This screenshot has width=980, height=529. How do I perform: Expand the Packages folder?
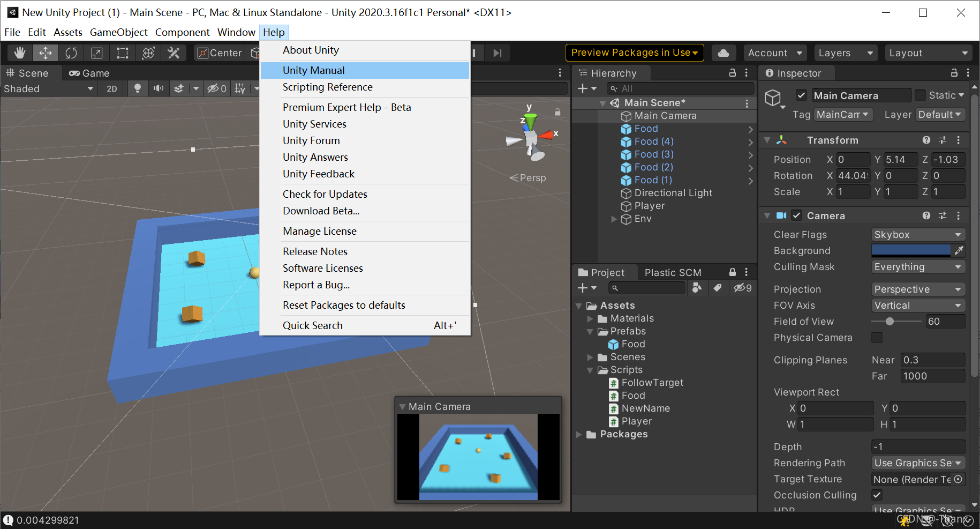[579, 434]
